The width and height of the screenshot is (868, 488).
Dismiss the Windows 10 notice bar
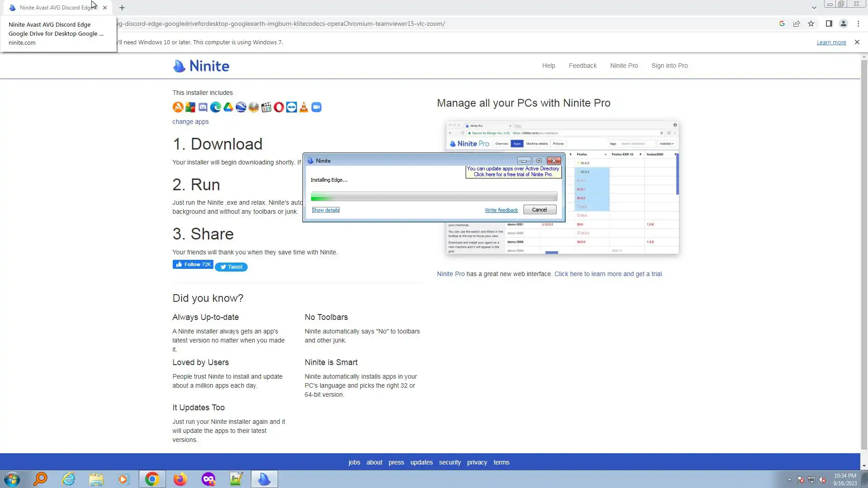point(857,42)
